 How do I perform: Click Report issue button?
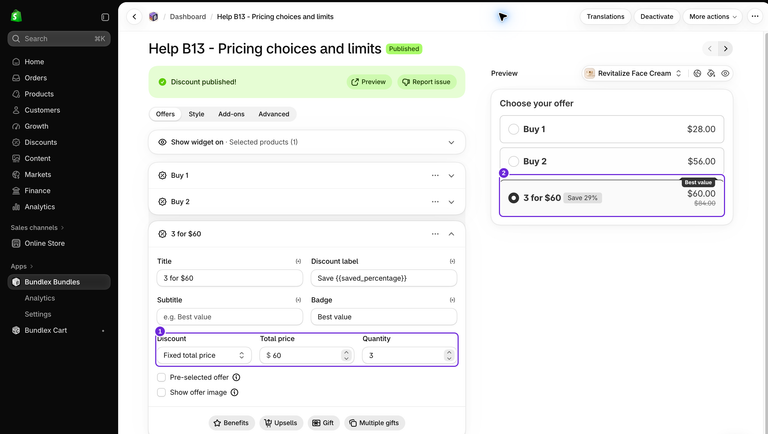426,82
